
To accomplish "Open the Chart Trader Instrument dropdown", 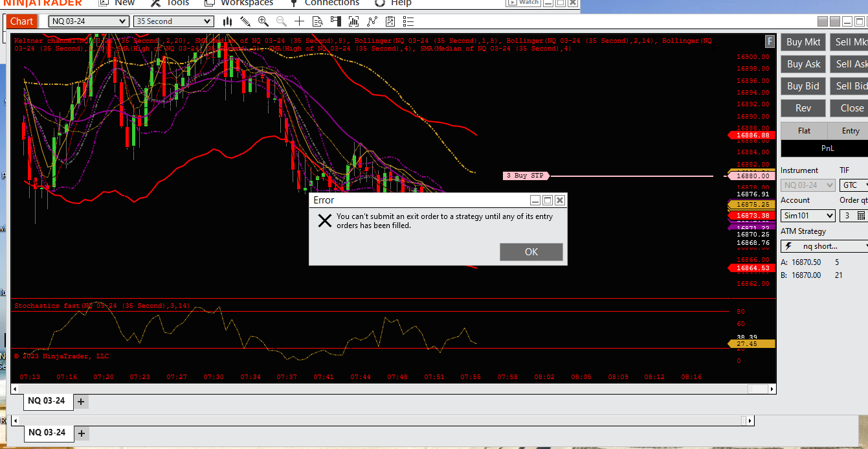I will tap(808, 185).
